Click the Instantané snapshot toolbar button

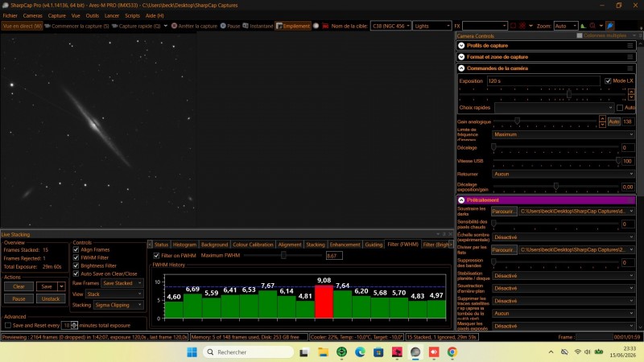click(258, 26)
